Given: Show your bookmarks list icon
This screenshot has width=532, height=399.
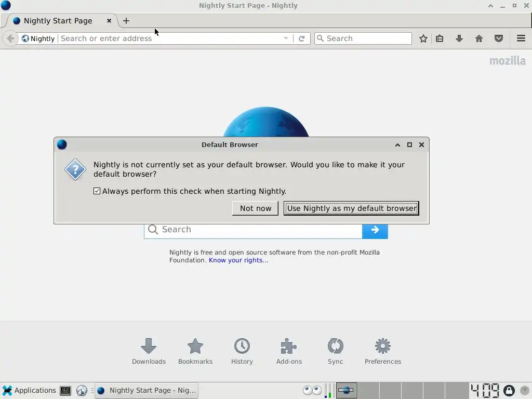Looking at the screenshot, I should pos(440,38).
